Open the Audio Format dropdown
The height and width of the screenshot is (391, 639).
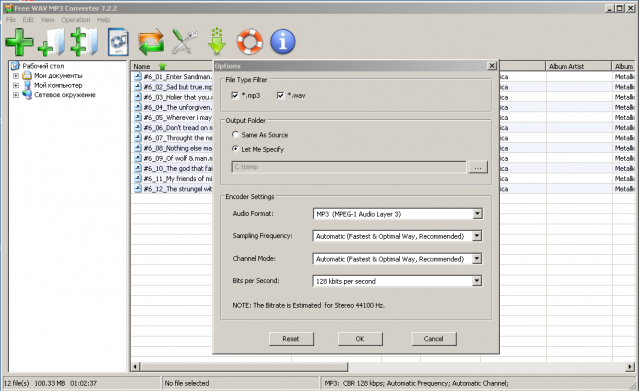tap(477, 214)
